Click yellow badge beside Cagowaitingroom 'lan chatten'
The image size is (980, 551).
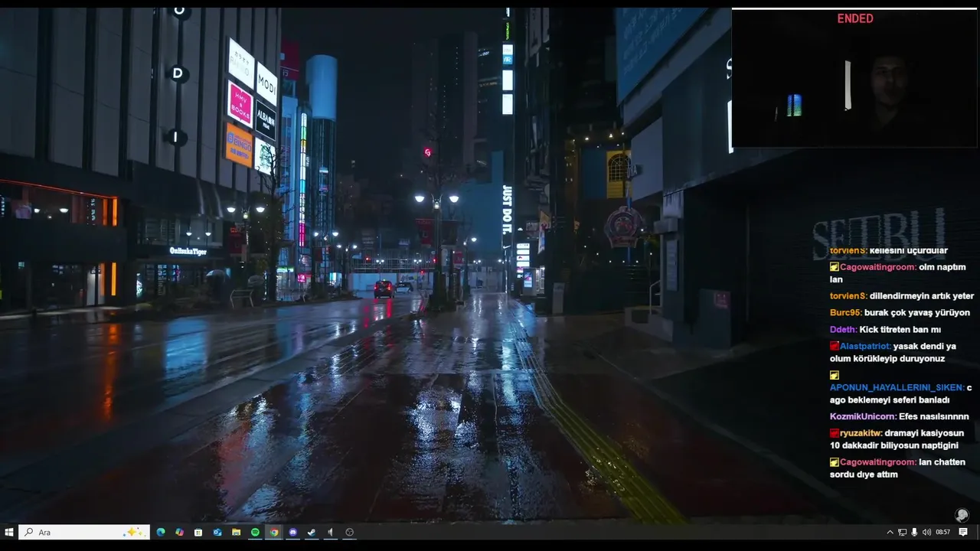coord(835,462)
